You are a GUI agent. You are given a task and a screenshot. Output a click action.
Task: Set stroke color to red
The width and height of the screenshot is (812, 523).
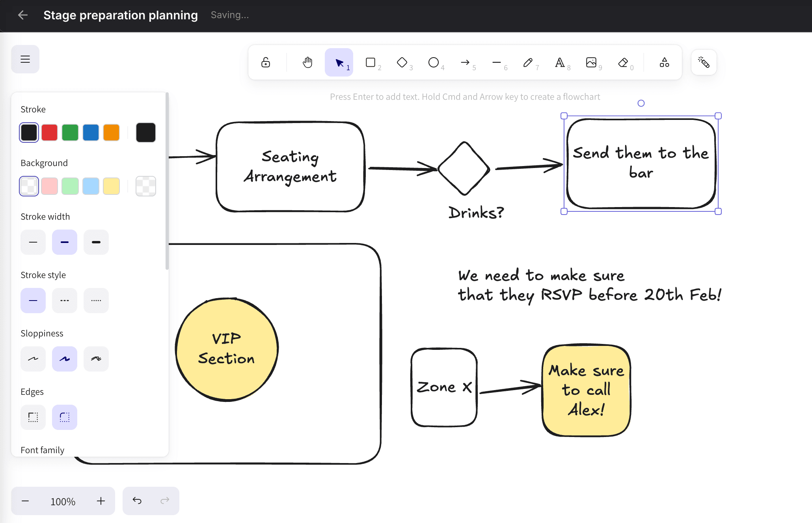(x=49, y=132)
